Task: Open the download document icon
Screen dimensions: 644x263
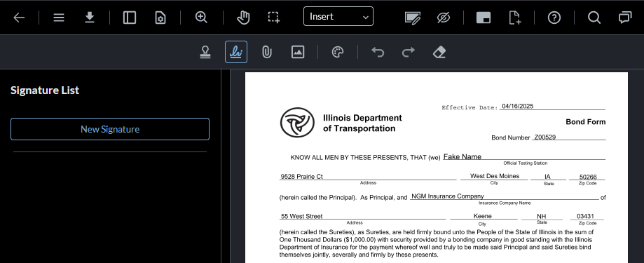Action: [x=90, y=18]
